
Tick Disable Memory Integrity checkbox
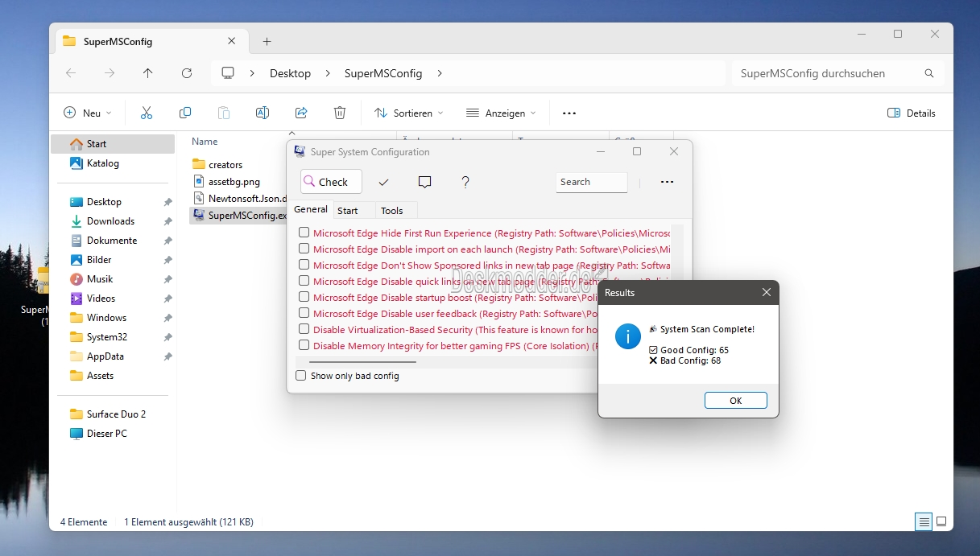point(304,345)
